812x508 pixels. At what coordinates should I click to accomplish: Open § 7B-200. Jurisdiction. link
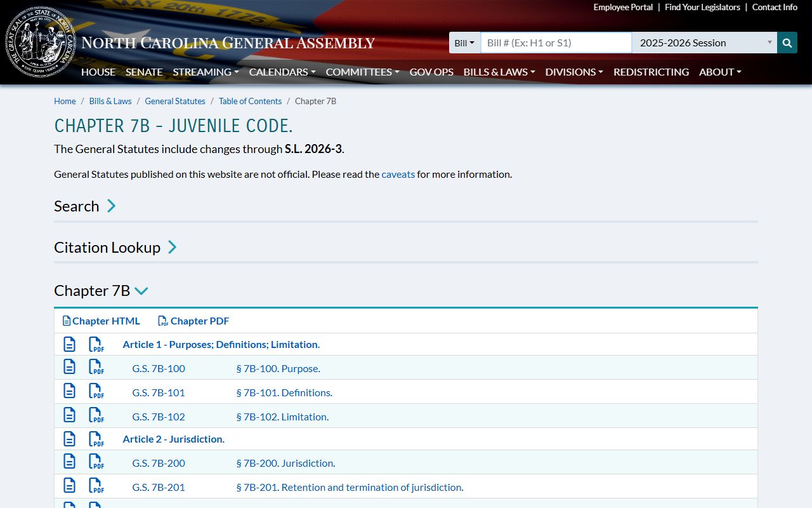(x=285, y=463)
